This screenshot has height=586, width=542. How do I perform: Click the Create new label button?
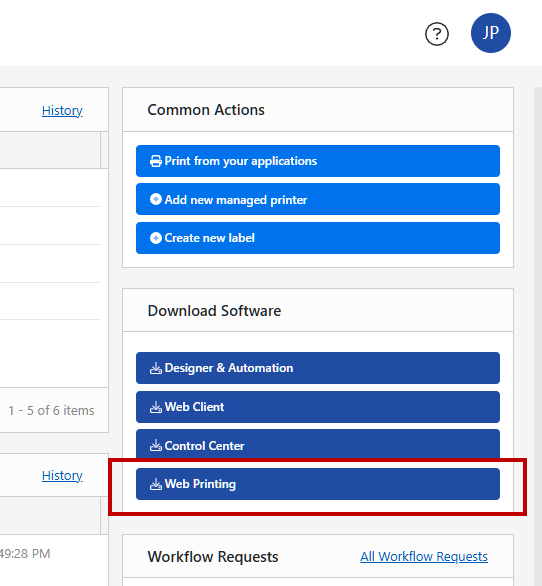[318, 238]
